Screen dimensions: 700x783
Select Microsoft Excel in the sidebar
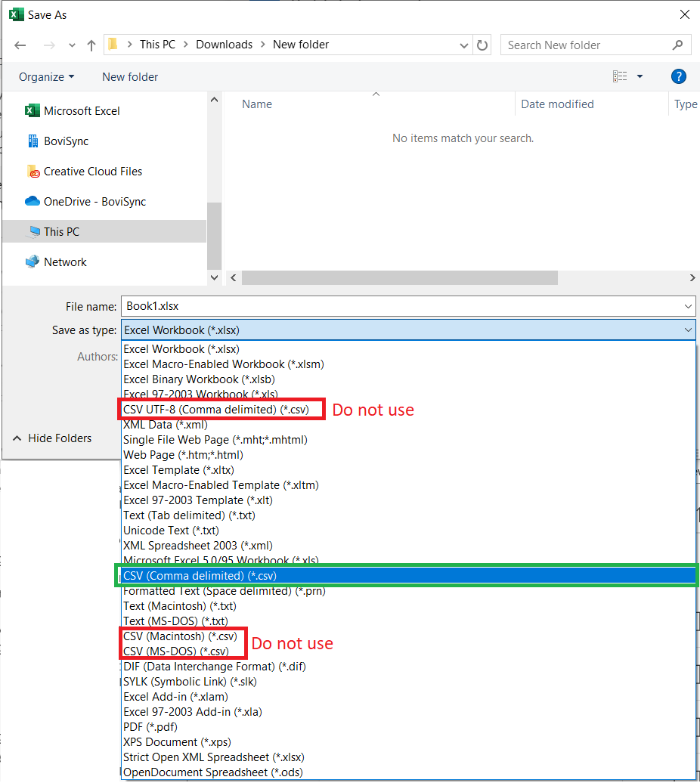[x=73, y=111]
